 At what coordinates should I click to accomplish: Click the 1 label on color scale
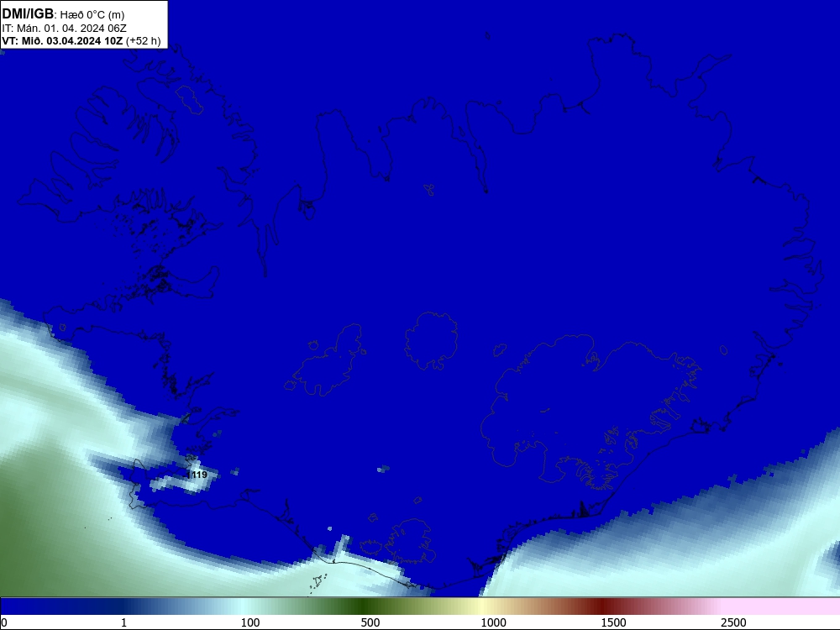[123, 622]
